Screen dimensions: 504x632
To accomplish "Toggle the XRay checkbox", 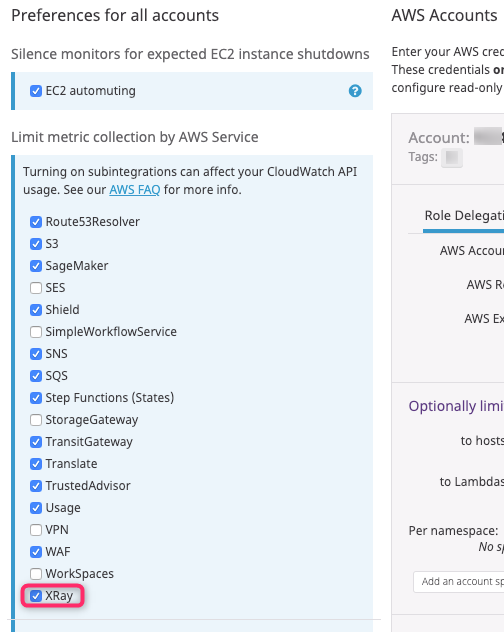I will (x=36, y=596).
